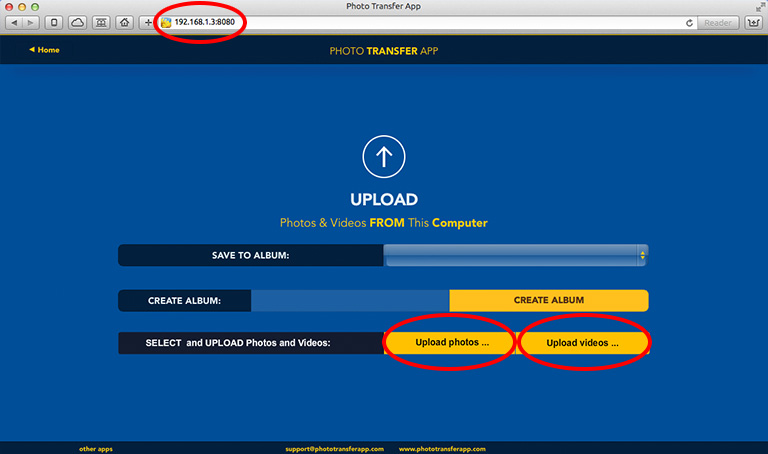Click the album dropdown stepper arrows
768x454 pixels.
pyautogui.click(x=642, y=255)
